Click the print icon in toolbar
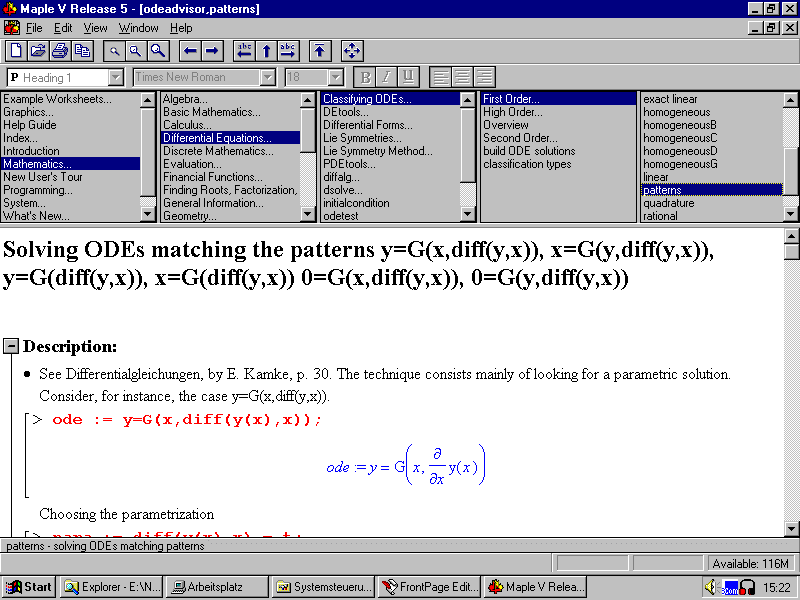Screen dimensions: 800x600 point(60,50)
